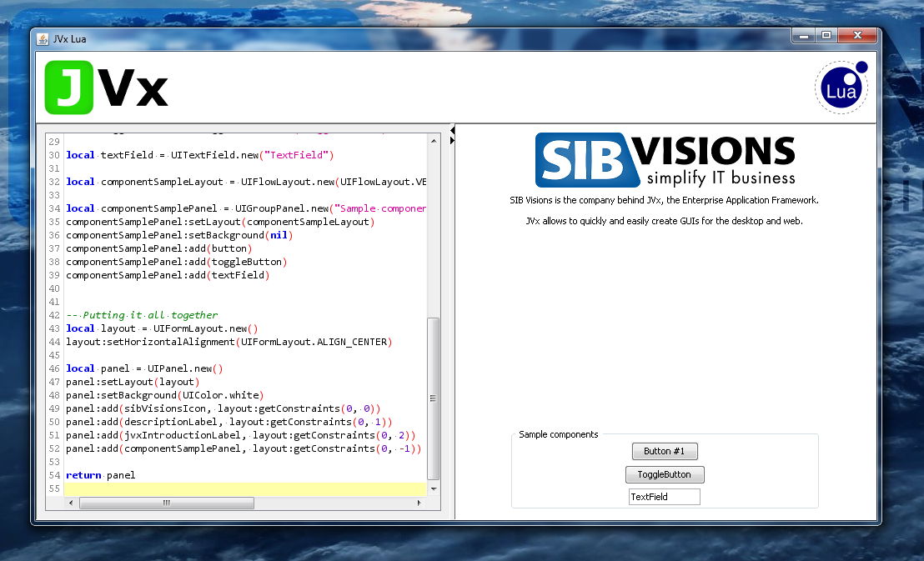Click the vertical scrollbar thumb in the editor
This screenshot has height=561, width=924.
pyautogui.click(x=433, y=399)
